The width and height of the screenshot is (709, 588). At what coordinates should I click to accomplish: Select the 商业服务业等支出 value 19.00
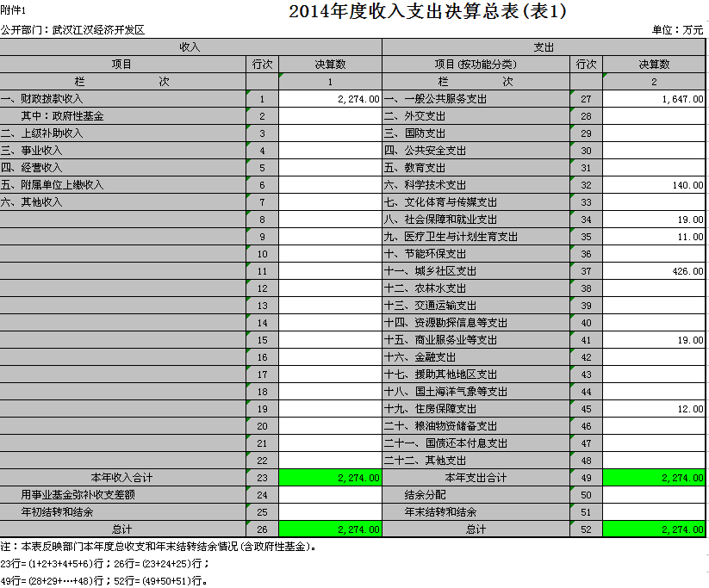pyautogui.click(x=654, y=340)
